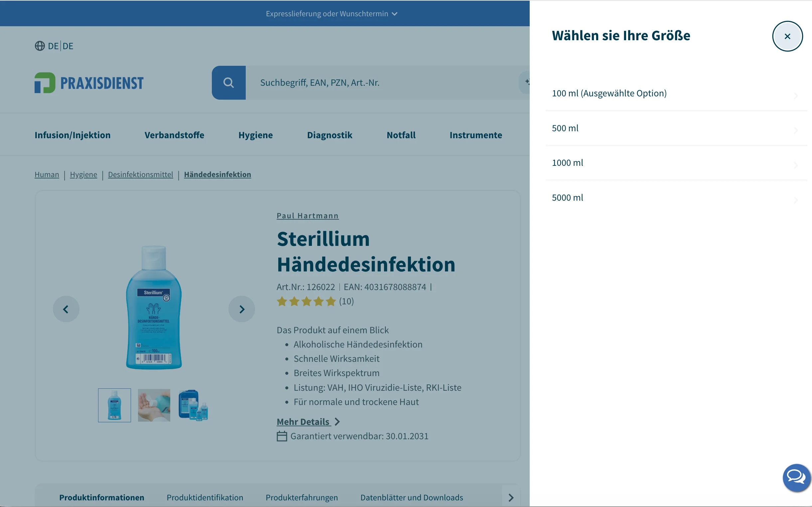The width and height of the screenshot is (812, 507).
Task: Go to Praxisdienst home via logo
Action: 89,83
